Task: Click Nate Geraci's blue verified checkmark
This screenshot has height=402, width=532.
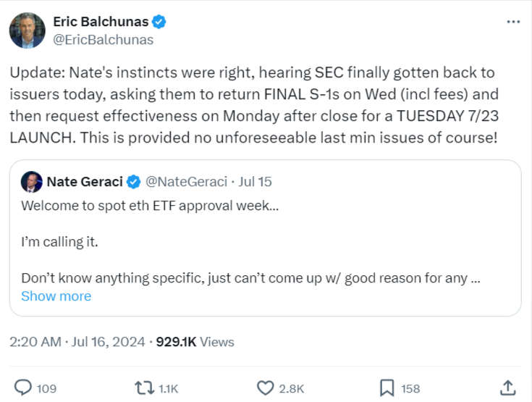Action: (x=134, y=182)
